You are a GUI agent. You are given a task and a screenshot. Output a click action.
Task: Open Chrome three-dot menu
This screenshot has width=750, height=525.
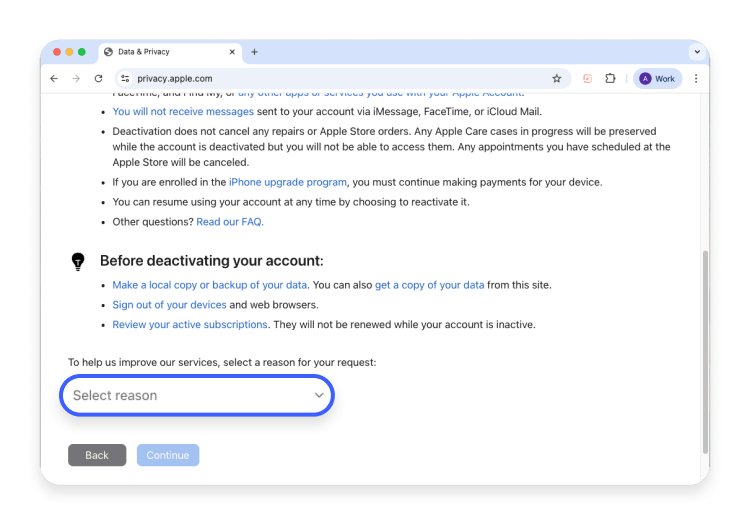(696, 78)
